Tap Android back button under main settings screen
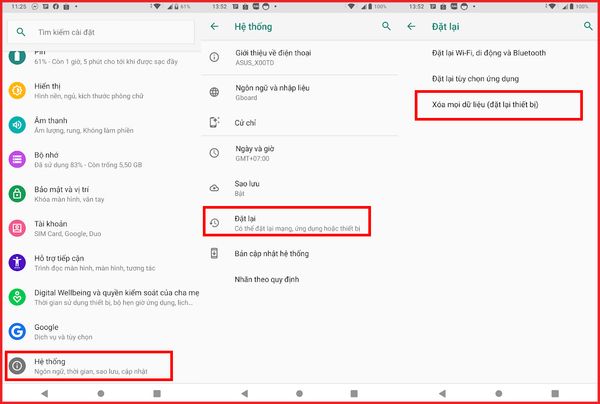Image resolution: width=600 pixels, height=404 pixels. [44, 393]
